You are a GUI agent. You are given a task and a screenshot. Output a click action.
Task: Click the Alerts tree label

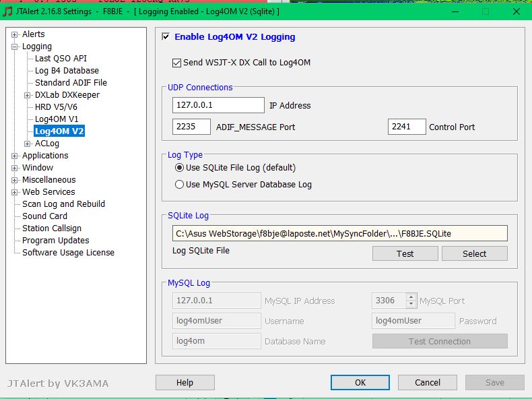(x=33, y=34)
